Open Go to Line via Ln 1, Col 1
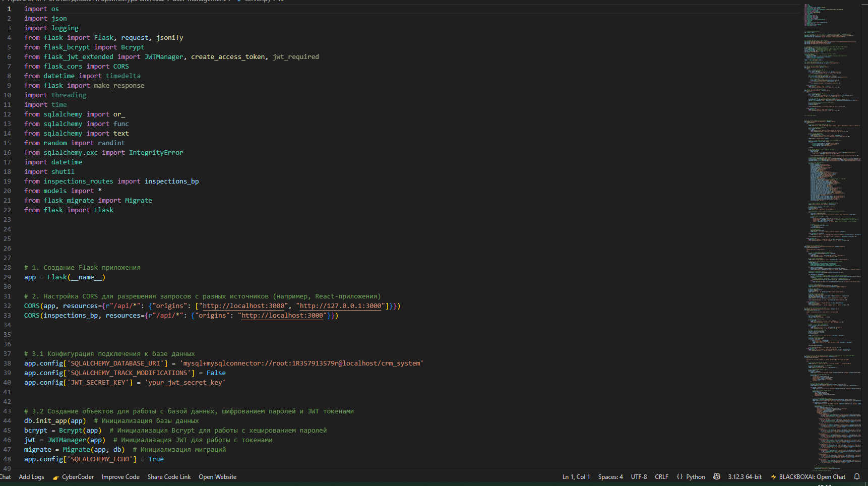The height and width of the screenshot is (486, 868). click(x=576, y=477)
